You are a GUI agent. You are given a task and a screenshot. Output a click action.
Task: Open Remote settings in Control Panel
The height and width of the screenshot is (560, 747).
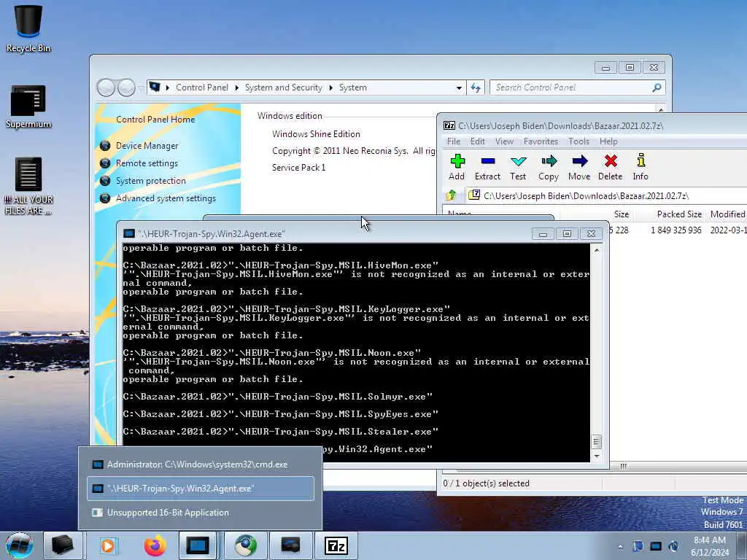point(147,163)
